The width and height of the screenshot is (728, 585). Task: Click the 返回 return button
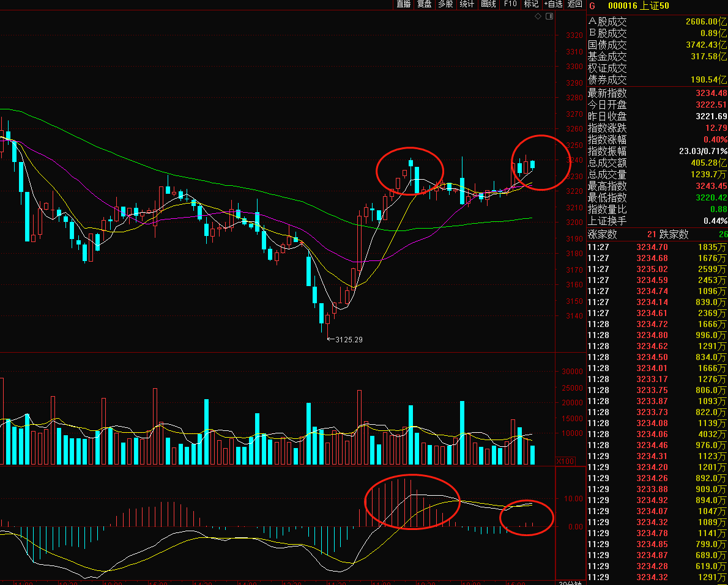click(575, 4)
